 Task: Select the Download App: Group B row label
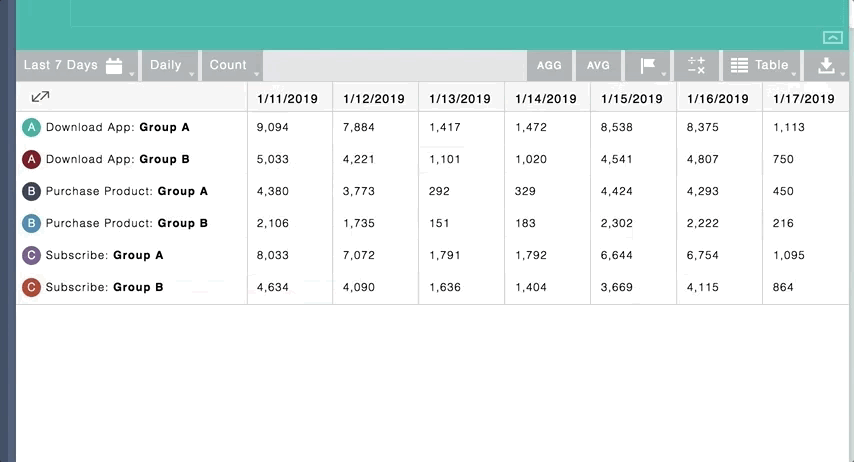(x=118, y=160)
